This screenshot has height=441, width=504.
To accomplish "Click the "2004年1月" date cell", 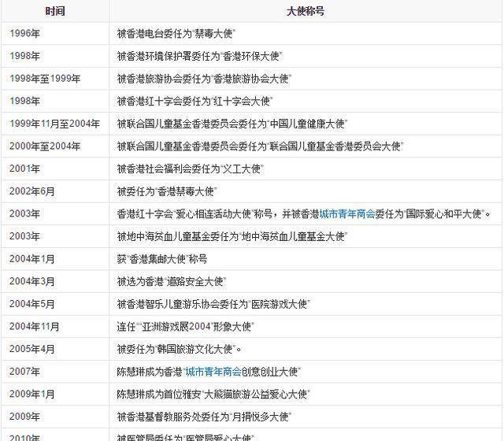I will coord(31,259).
